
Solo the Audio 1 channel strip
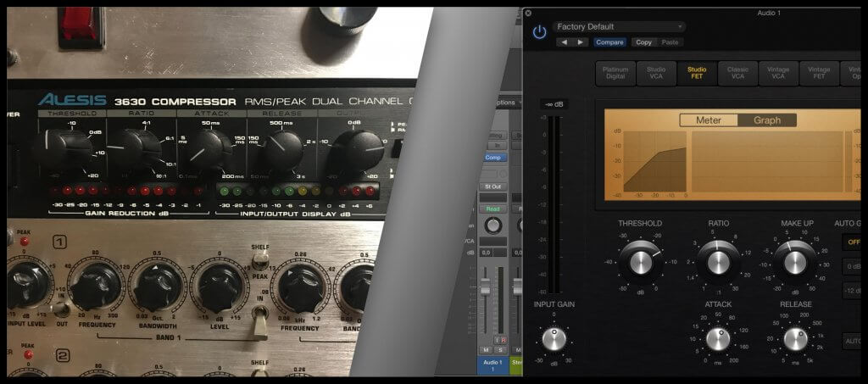(x=500, y=350)
